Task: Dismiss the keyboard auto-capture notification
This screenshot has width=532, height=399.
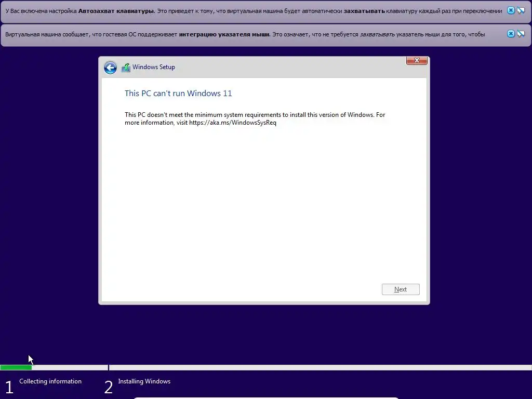Action: pos(511,10)
